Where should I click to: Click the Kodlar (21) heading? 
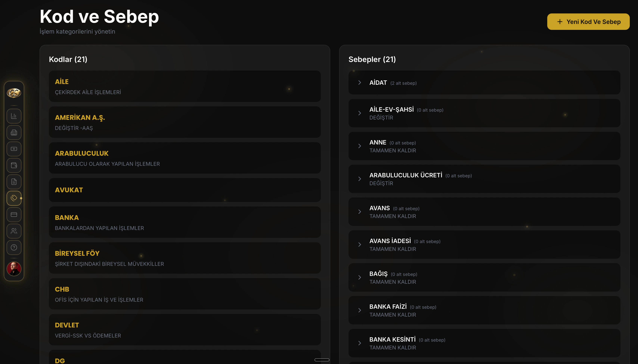[68, 60]
